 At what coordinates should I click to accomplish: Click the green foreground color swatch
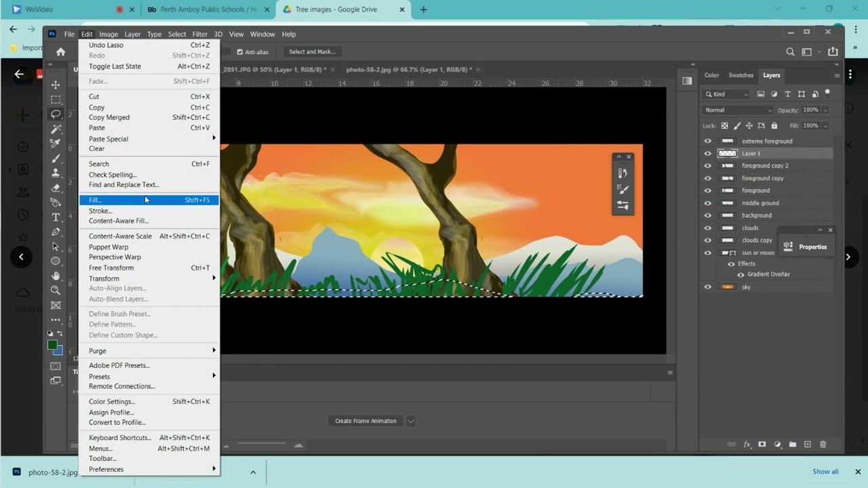click(x=52, y=344)
